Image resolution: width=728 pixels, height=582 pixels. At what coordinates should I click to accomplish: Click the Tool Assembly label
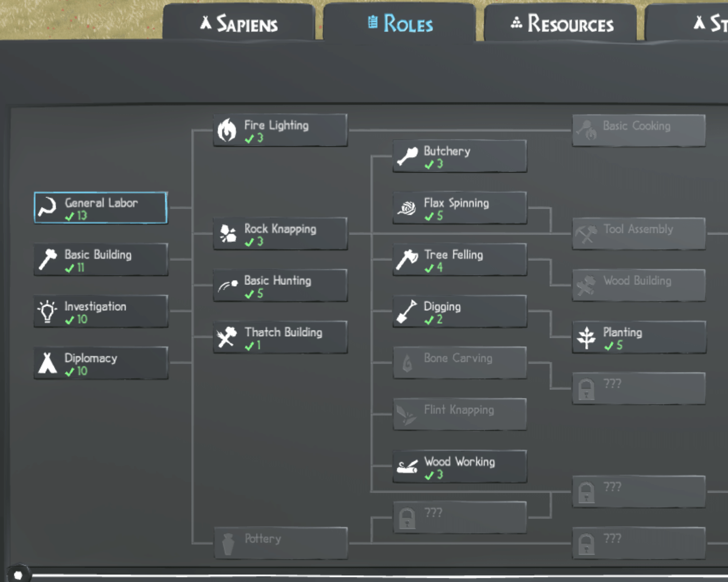point(638,229)
